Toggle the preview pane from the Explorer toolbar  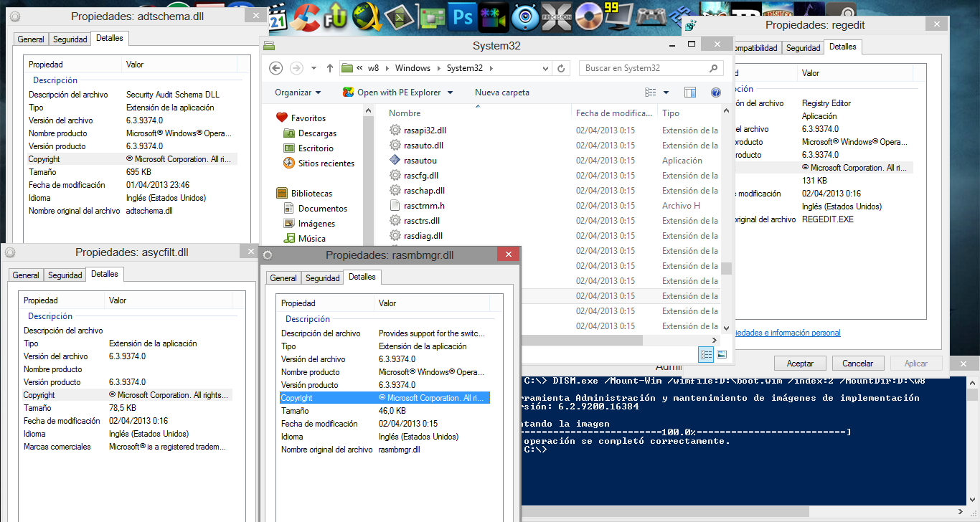pos(689,92)
